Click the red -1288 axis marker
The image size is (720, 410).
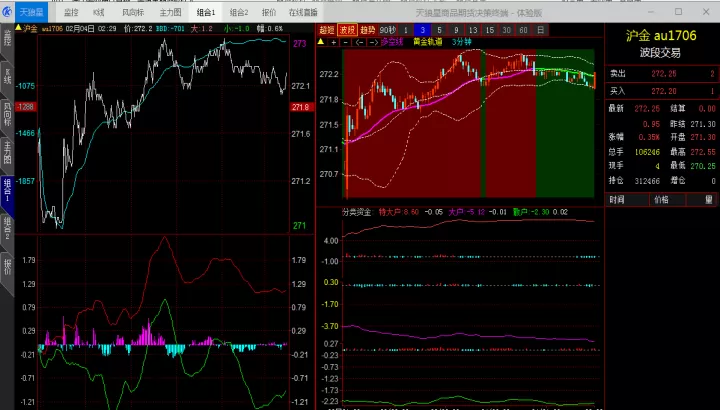click(x=25, y=107)
